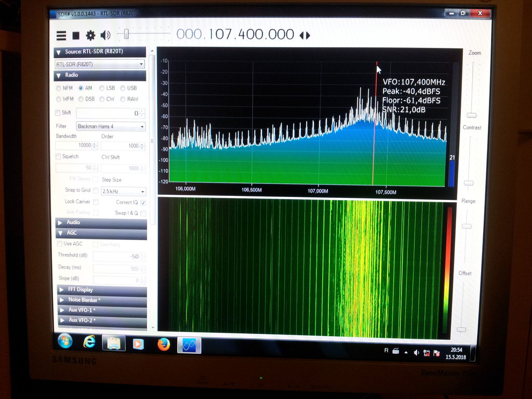Click the frequency tuning arrows icon
Viewport: 532px width, 399px height.
click(x=305, y=35)
